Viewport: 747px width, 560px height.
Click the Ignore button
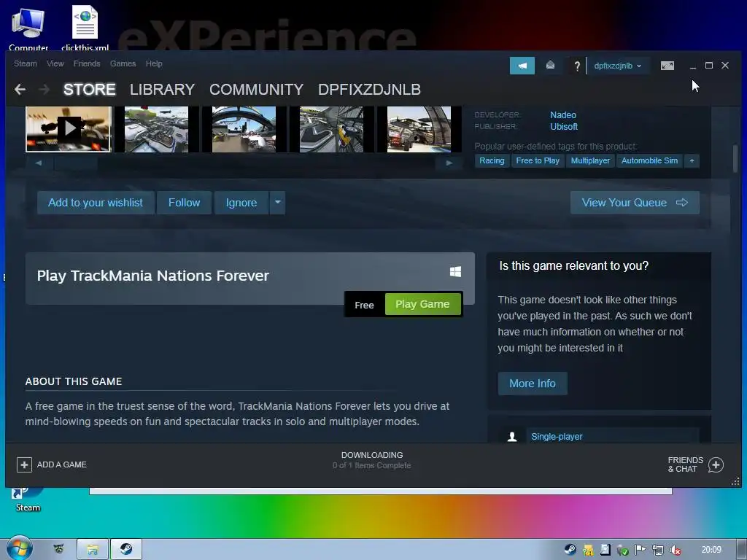coord(241,203)
